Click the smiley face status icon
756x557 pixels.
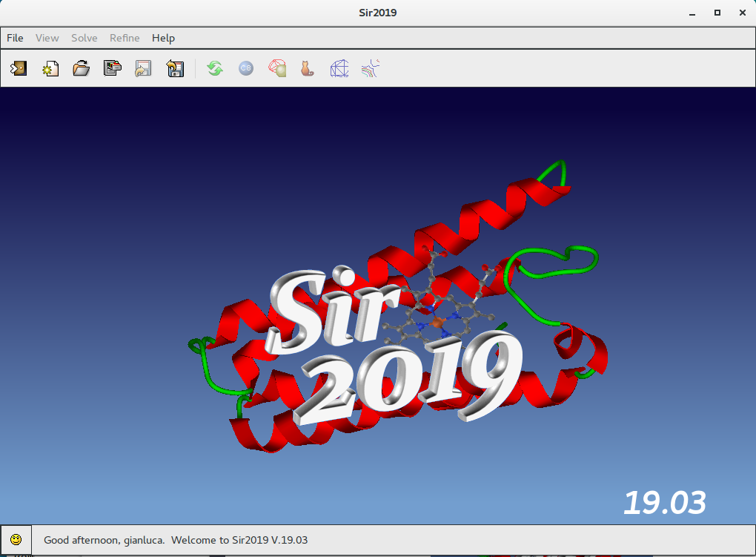click(16, 540)
